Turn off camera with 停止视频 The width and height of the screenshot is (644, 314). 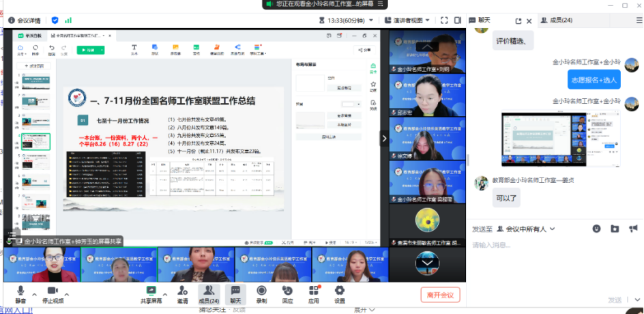[x=53, y=295]
